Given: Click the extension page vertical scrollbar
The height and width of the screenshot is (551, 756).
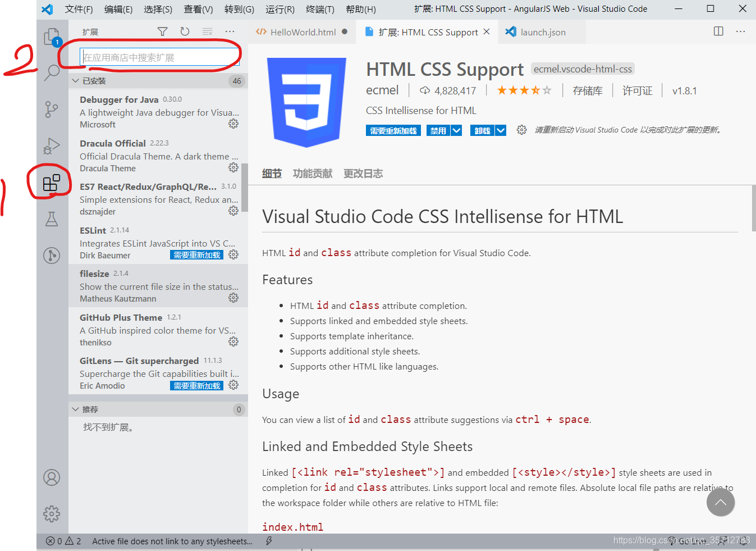Looking at the screenshot, I should [753, 208].
